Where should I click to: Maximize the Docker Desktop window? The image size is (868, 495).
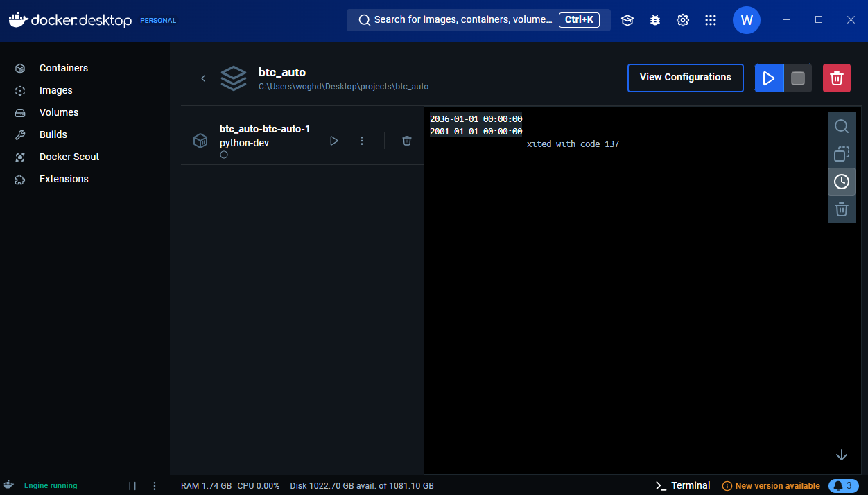click(819, 20)
